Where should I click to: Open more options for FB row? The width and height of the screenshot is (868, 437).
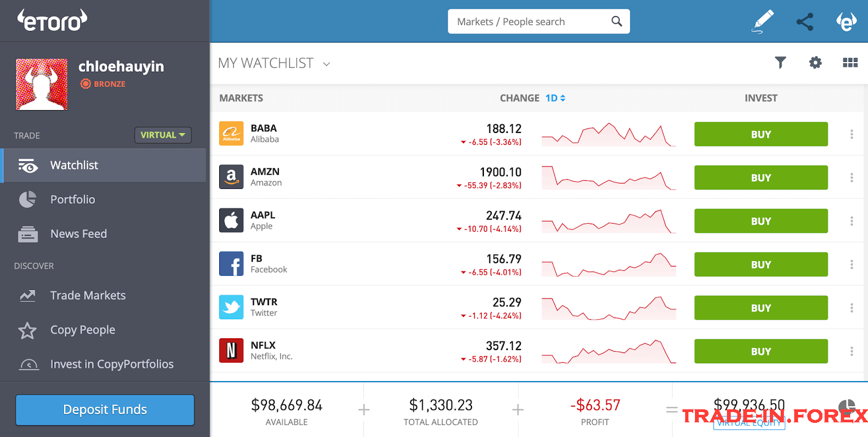pyautogui.click(x=852, y=264)
